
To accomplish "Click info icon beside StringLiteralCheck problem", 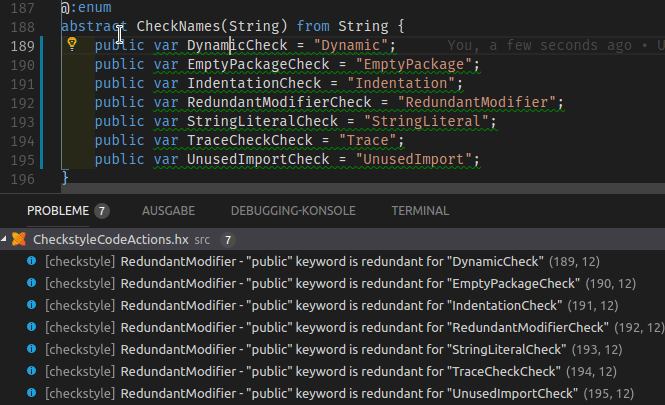I will click(32, 349).
